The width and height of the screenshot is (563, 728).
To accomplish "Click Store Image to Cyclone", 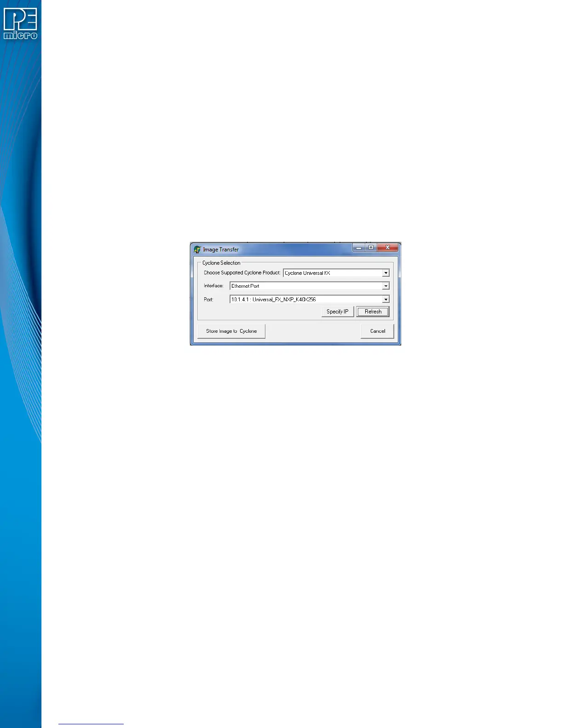I will [231, 331].
